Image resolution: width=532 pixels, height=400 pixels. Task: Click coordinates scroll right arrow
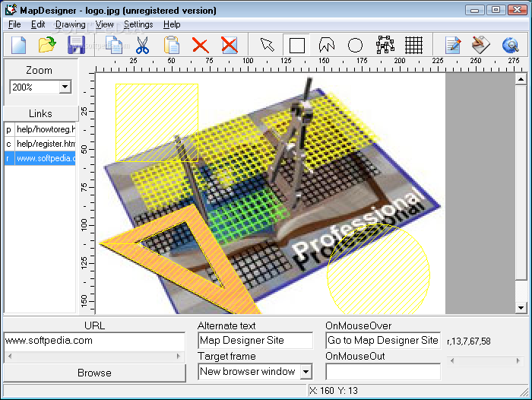518,360
